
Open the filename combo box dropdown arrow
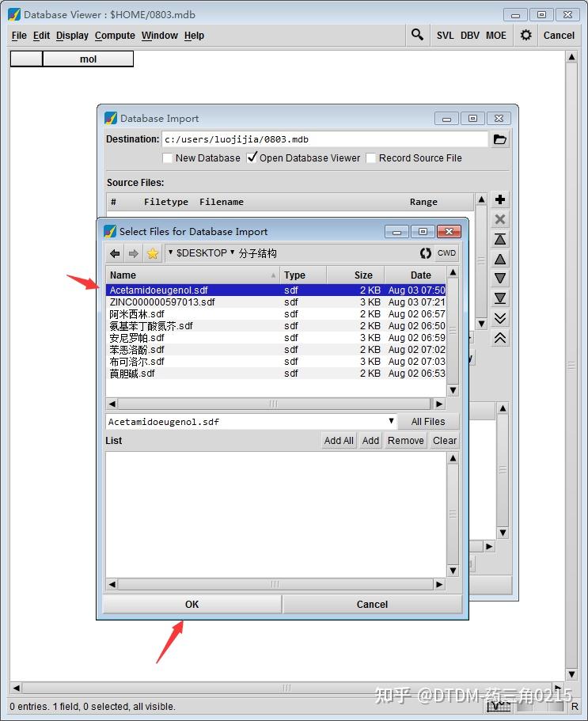391,421
